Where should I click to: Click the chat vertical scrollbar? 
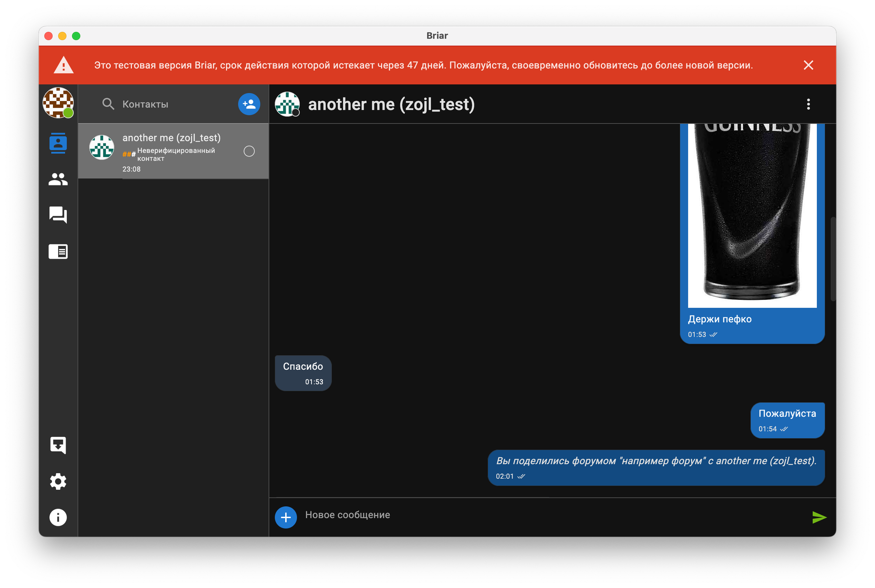(x=833, y=258)
